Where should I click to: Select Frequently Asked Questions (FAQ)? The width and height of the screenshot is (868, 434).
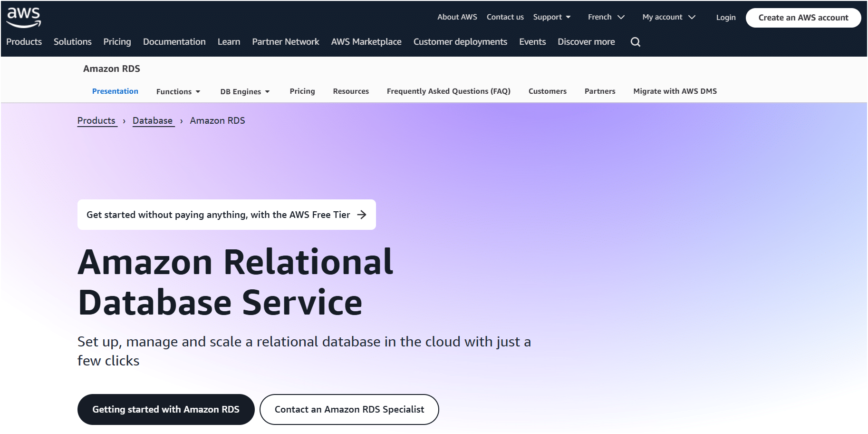click(448, 91)
